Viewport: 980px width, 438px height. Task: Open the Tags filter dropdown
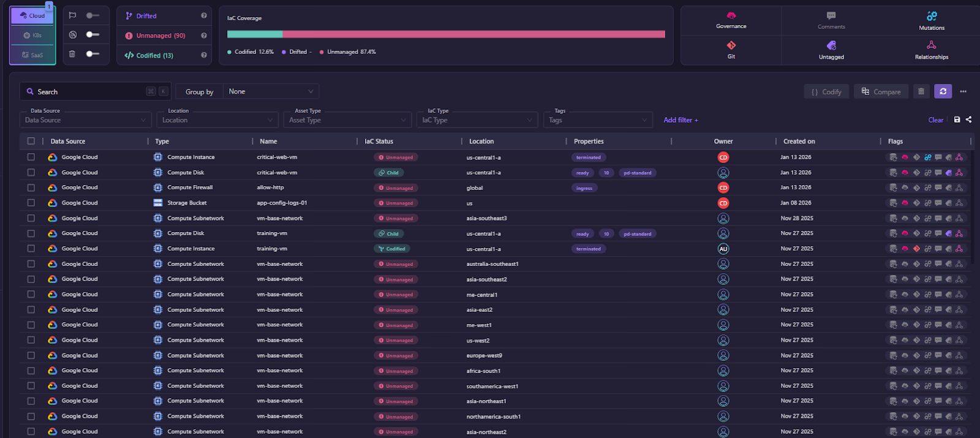(x=597, y=120)
